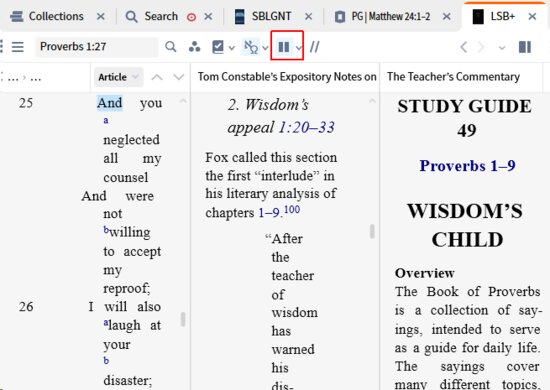Close the Collections tab
The height and width of the screenshot is (390, 550).
pyautogui.click(x=101, y=16)
